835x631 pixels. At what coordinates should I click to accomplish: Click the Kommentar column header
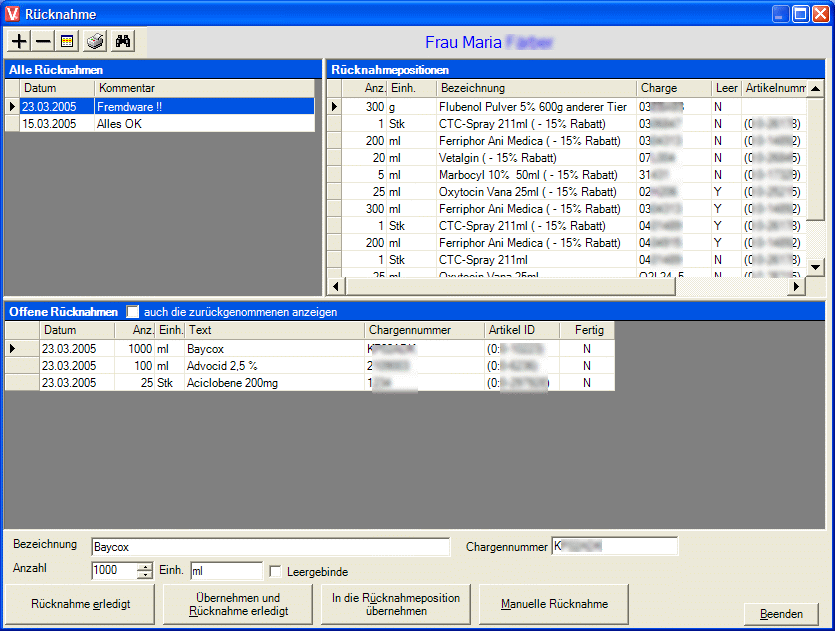(x=204, y=88)
